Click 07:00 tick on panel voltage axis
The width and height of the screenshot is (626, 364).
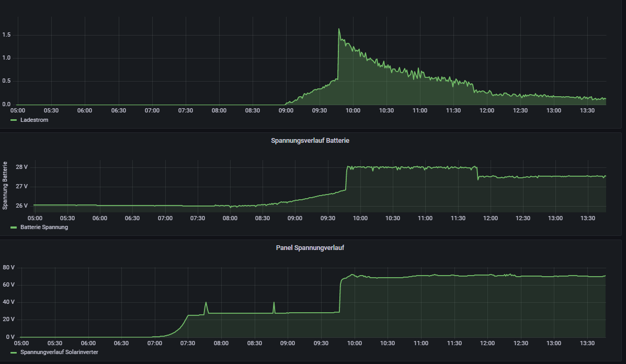click(x=154, y=343)
